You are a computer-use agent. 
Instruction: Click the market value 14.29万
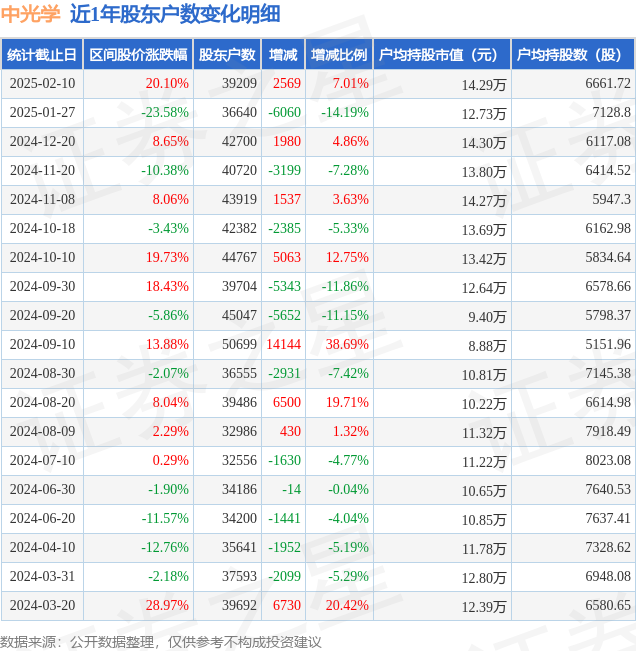pyautogui.click(x=484, y=85)
